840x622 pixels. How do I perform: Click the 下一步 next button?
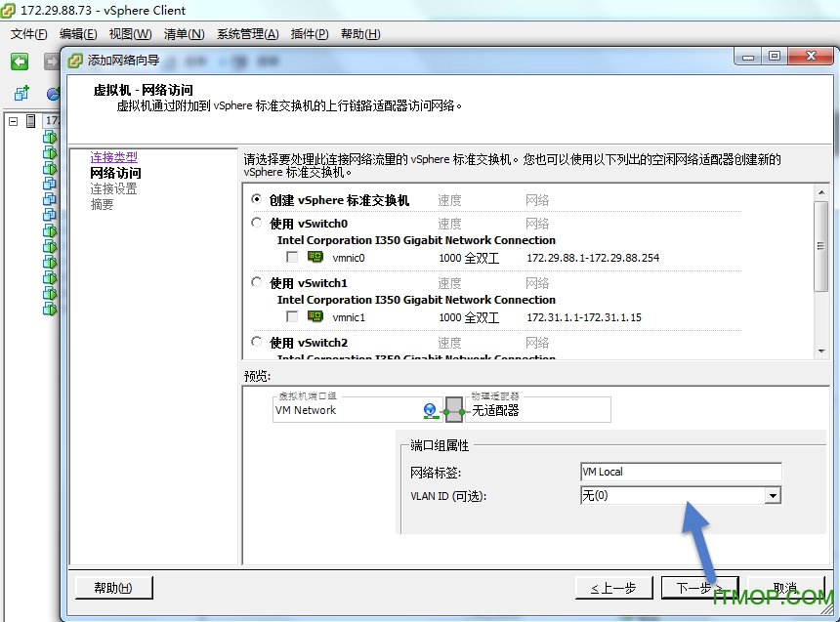point(699,588)
